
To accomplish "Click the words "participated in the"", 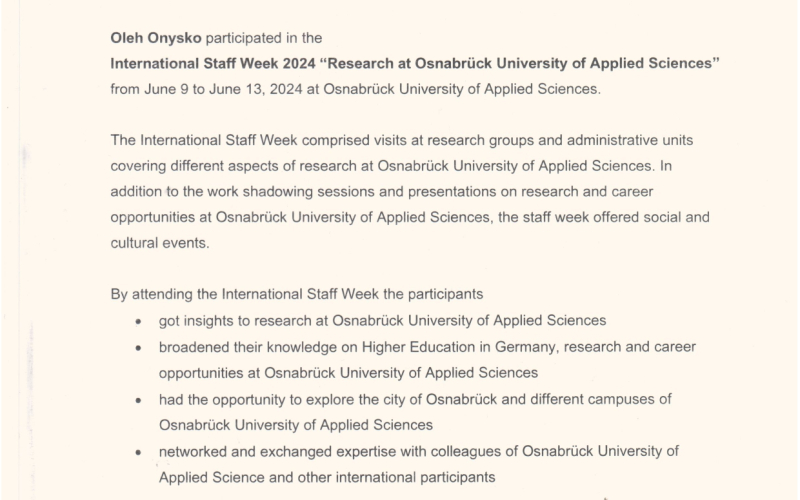I will tap(264, 38).
